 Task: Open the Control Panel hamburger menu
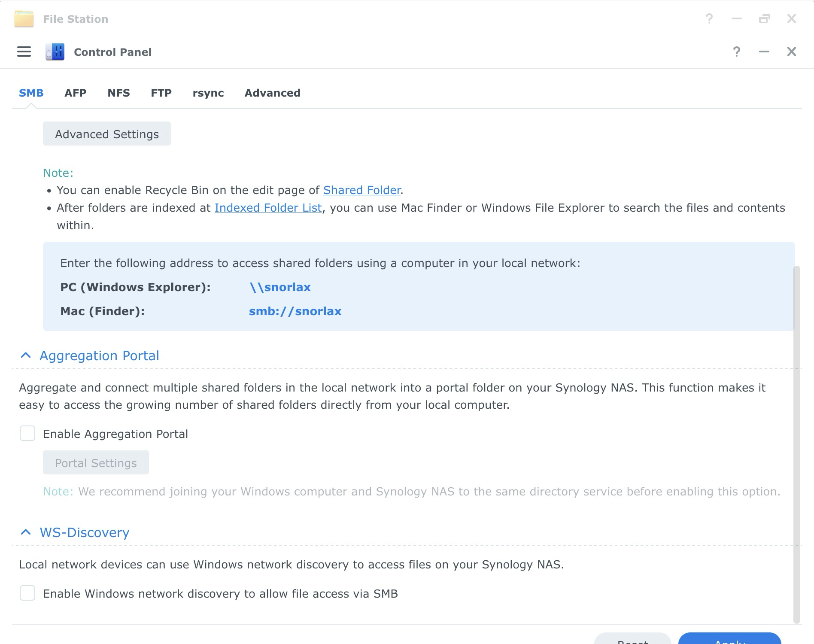pos(24,52)
